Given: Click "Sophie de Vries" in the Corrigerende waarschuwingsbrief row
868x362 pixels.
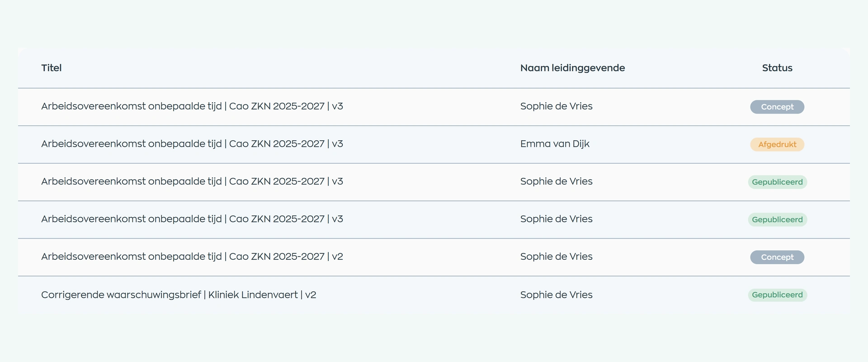Looking at the screenshot, I should (x=556, y=295).
